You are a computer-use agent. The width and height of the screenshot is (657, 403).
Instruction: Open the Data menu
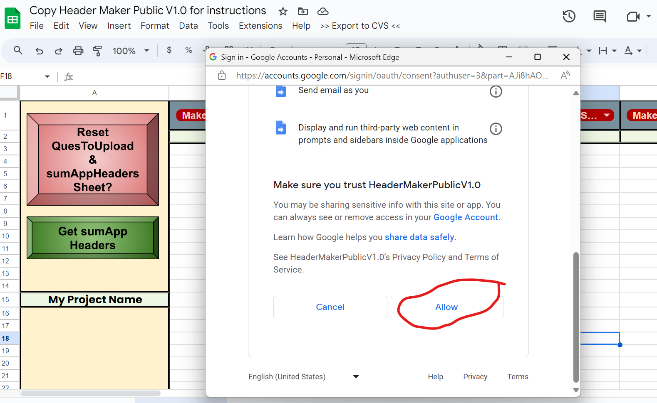[189, 26]
